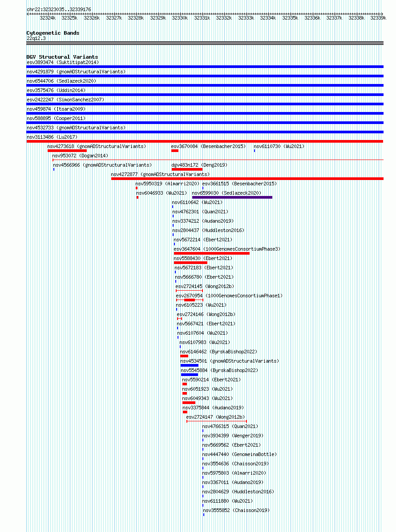Click nsv6049343 (Wu2021) label
396x532 pixels.
(x=207, y=398)
